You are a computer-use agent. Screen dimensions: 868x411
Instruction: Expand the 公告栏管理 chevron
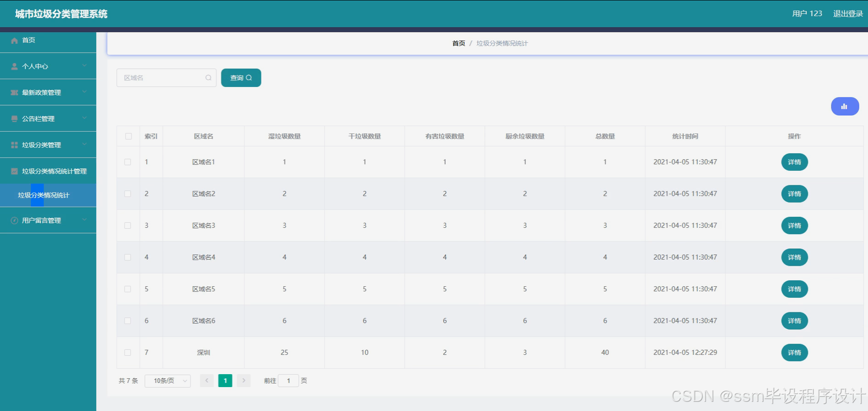(x=85, y=118)
